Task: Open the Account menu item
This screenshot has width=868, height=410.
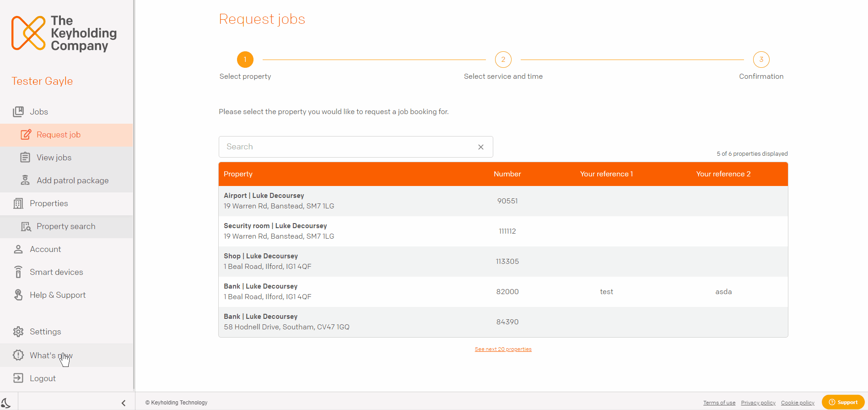Action: [x=66, y=249]
